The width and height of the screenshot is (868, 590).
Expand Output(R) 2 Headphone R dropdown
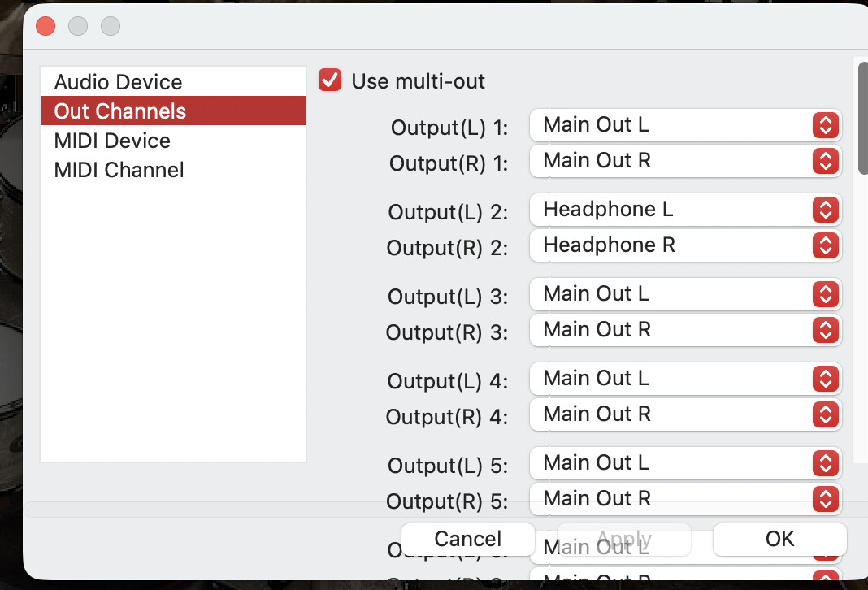coord(685,245)
